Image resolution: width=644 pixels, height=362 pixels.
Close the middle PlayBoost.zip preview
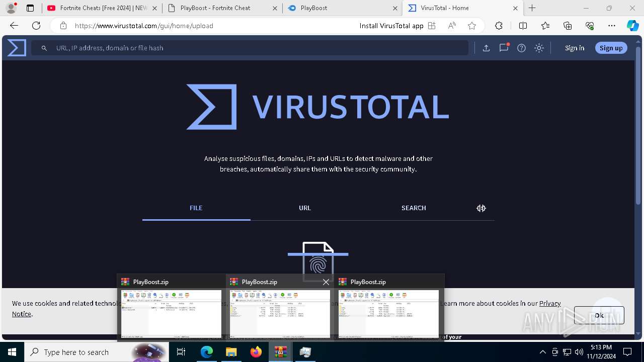(x=326, y=282)
